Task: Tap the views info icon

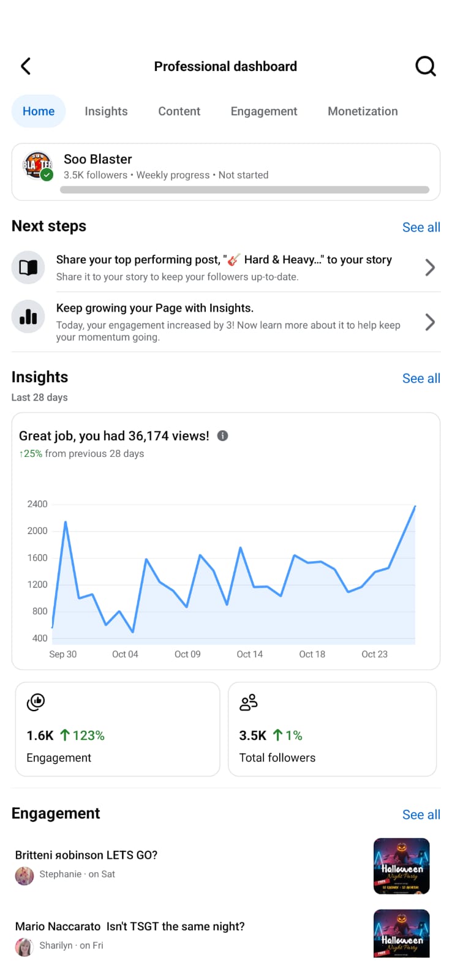Action: point(223,435)
